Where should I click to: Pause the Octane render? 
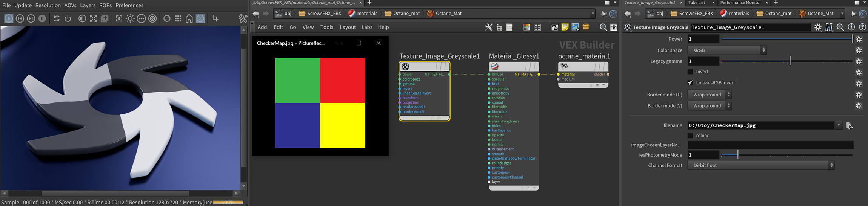click(42, 18)
